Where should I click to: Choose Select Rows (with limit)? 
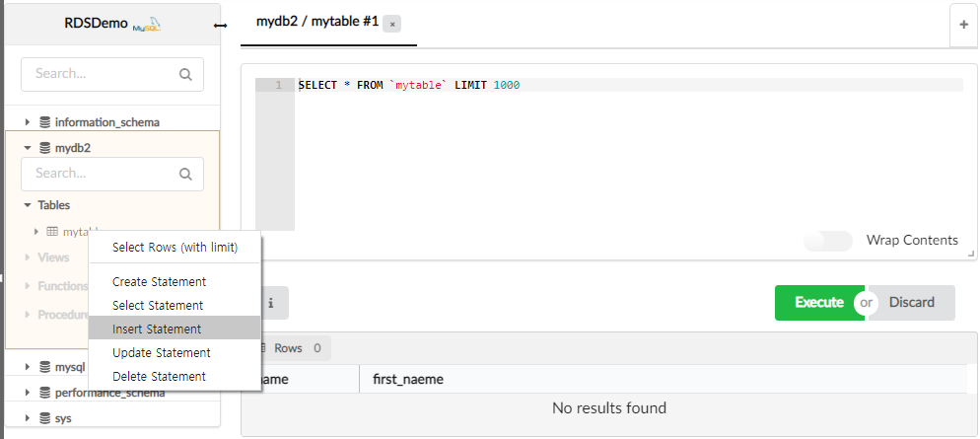175,248
